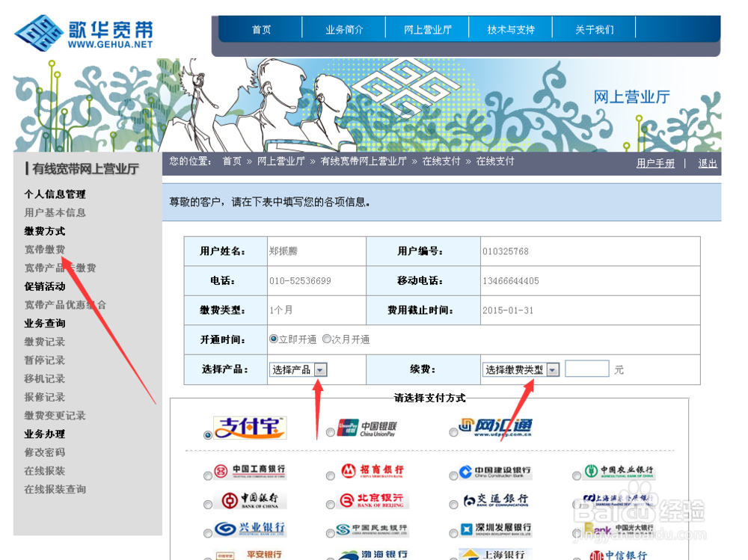Click the Gehua broadband logo

84,32
